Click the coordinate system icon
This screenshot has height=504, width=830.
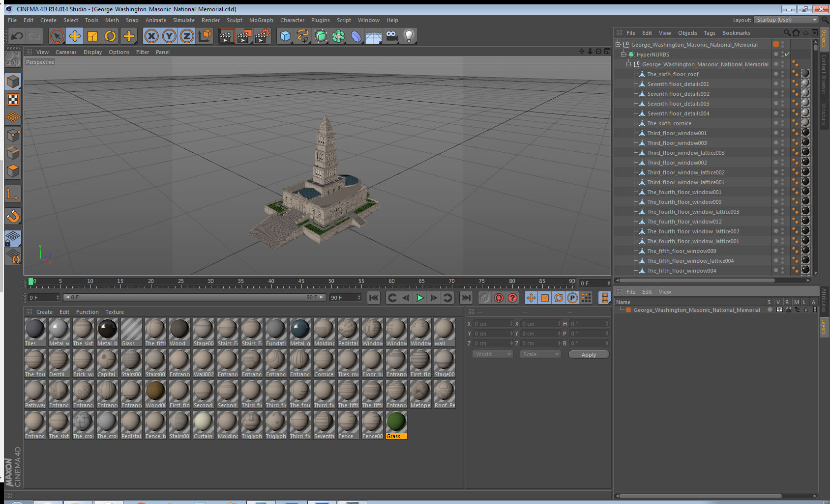(205, 36)
